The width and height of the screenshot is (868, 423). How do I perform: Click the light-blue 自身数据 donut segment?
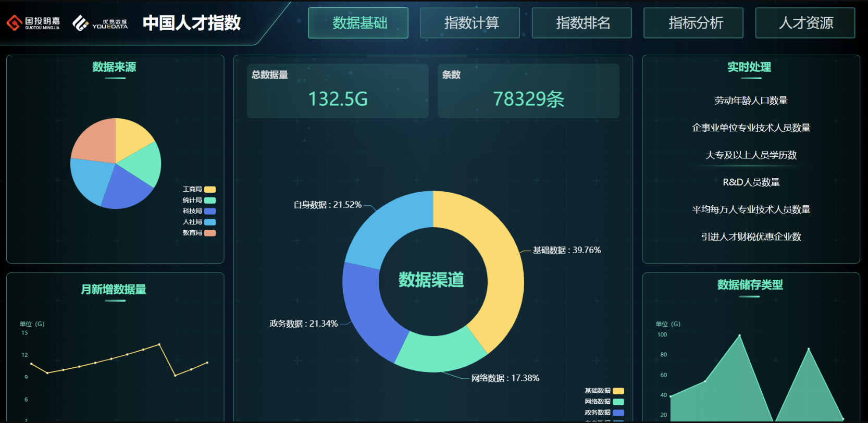point(391,227)
